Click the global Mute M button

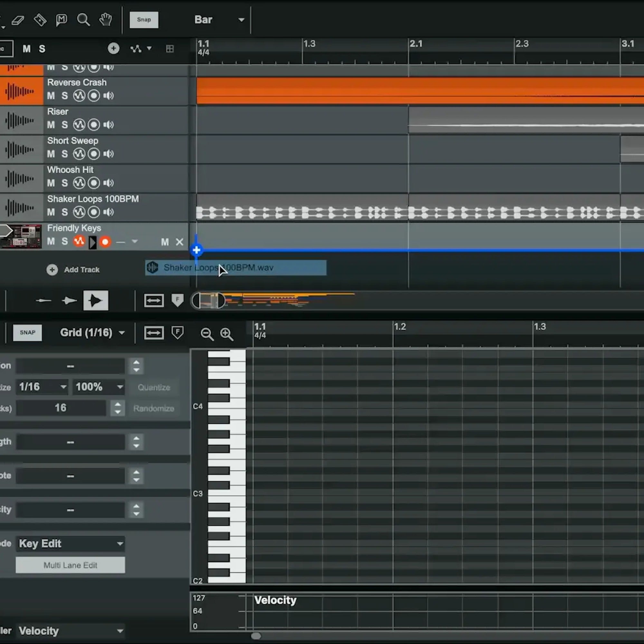click(x=27, y=49)
